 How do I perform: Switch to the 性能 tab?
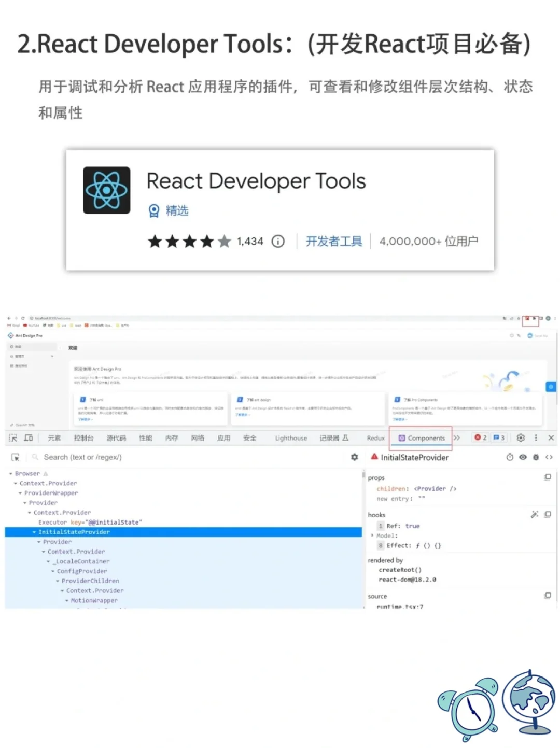146,438
